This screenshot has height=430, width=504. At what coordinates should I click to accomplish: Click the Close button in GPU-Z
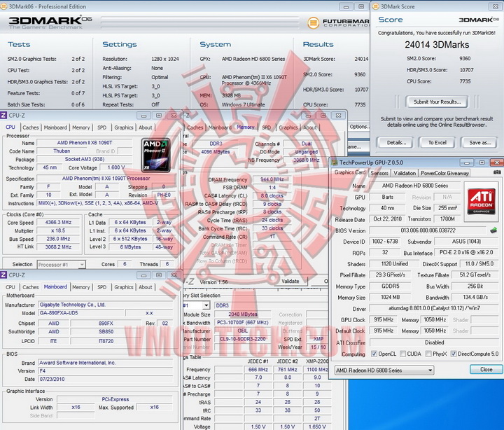click(486, 370)
